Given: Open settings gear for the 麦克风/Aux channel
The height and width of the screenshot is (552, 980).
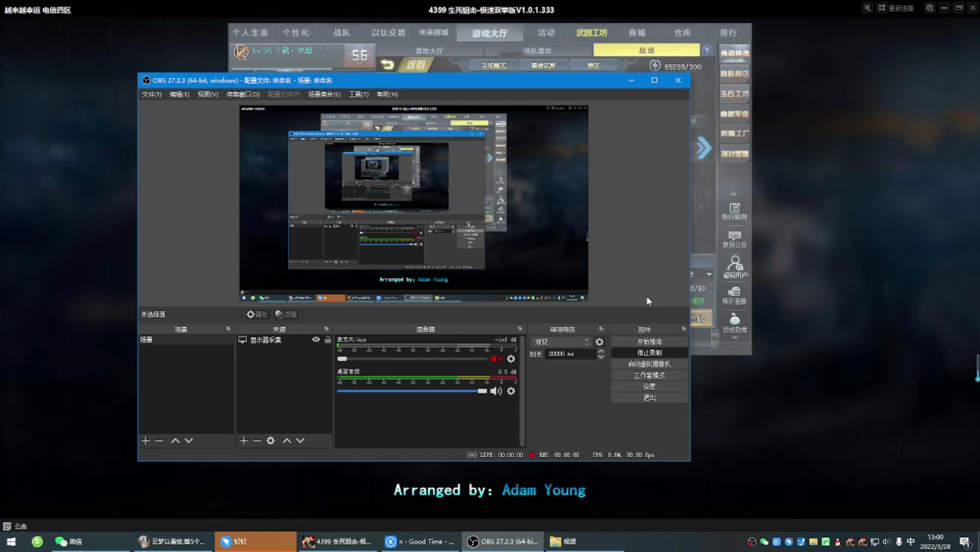Looking at the screenshot, I should (x=511, y=359).
